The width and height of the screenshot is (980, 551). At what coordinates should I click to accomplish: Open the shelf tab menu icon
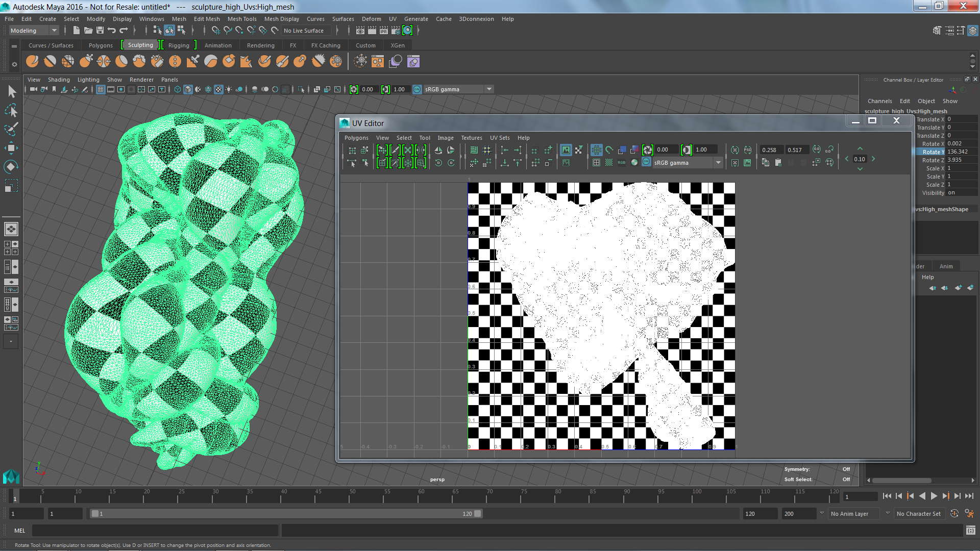click(14, 46)
